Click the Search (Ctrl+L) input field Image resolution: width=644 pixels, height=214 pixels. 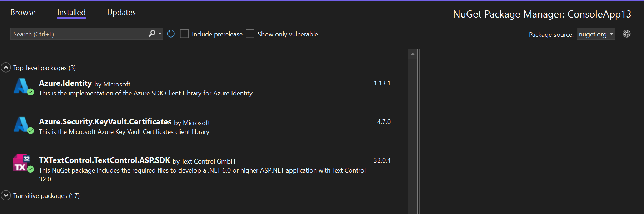pos(79,34)
